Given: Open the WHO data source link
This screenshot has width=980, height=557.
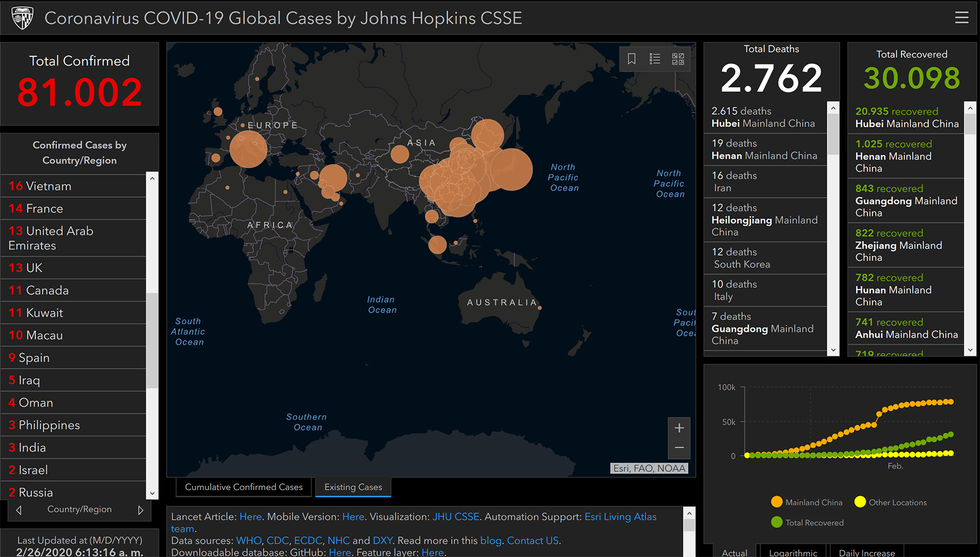Looking at the screenshot, I should tap(249, 540).
